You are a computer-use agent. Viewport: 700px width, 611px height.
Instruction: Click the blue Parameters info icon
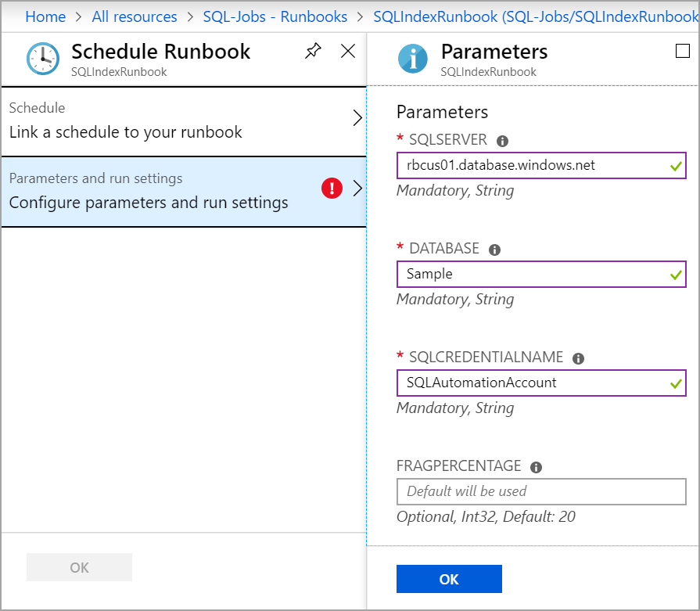(413, 58)
